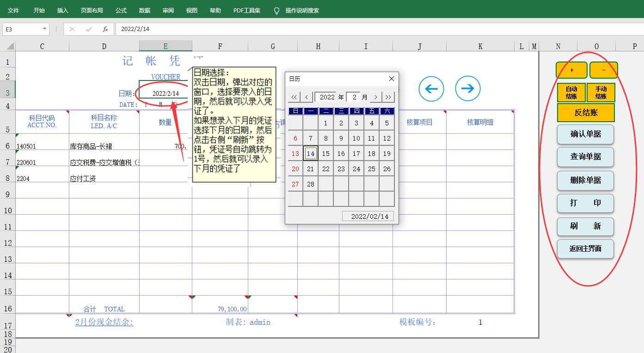Image resolution: width=644 pixels, height=353 pixels.
Task: Click the select-all corner triangle of sheet
Action: coord(10,46)
